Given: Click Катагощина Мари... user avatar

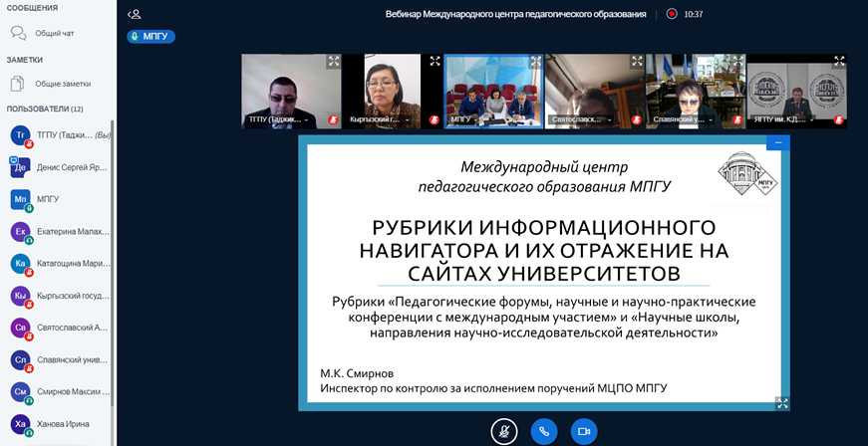Looking at the screenshot, I should click(x=21, y=264).
